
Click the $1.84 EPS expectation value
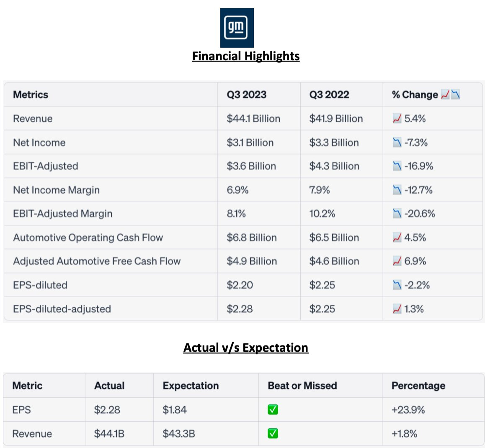175,409
